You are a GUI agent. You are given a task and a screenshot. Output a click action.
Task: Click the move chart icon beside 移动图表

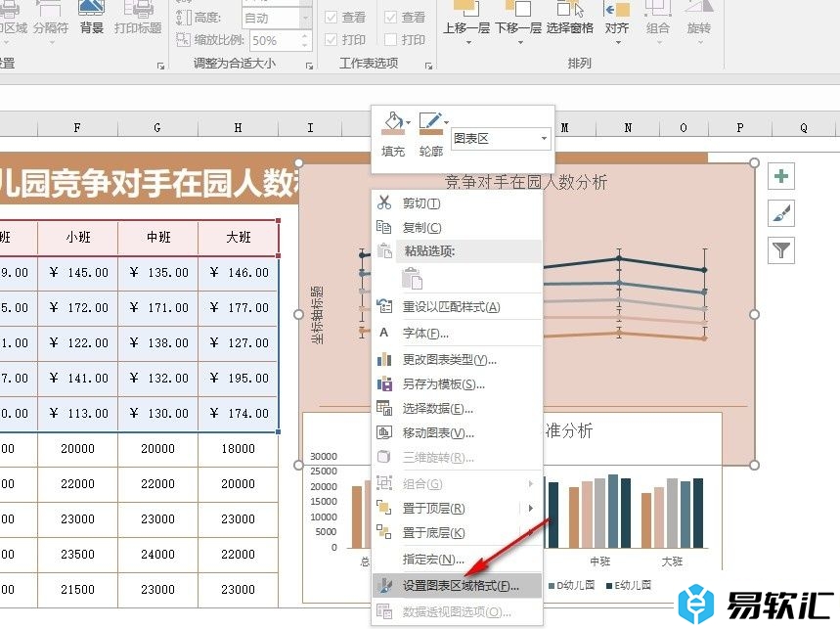pos(384,433)
